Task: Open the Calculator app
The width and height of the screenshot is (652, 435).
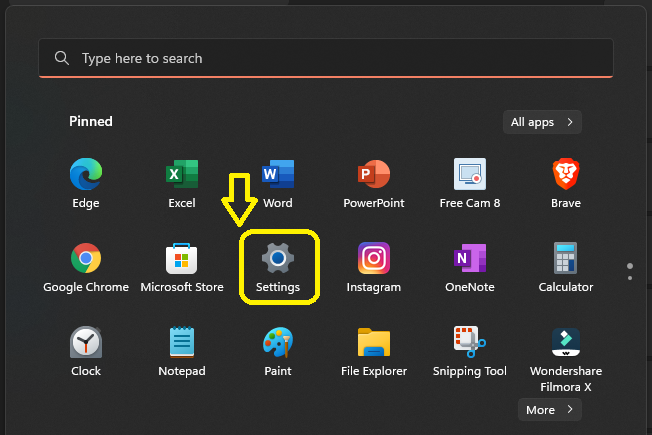Action: click(566, 258)
